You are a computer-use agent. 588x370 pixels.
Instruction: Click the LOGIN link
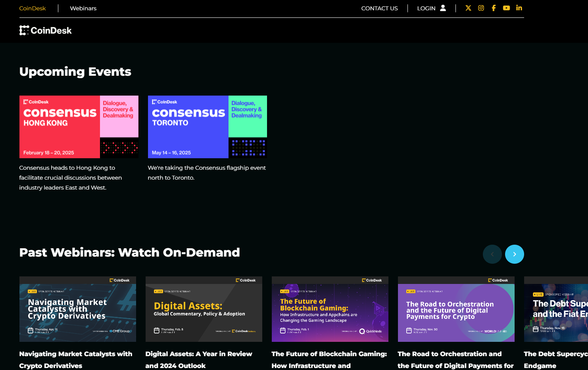coord(426,8)
